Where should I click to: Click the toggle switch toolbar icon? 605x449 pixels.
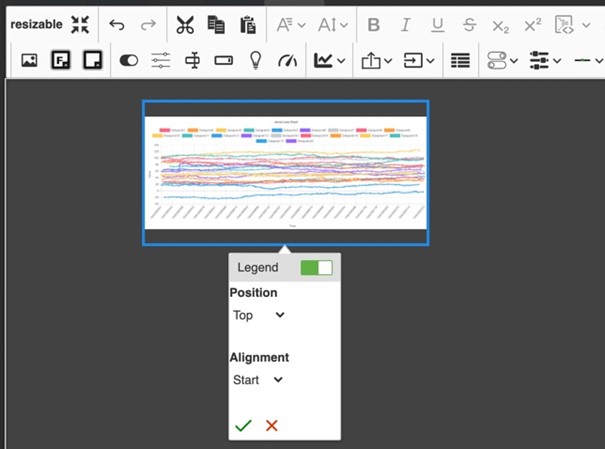[x=129, y=60]
